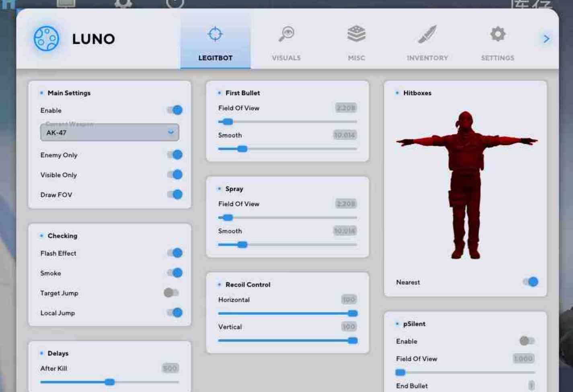Turn on the pSilent Enable switch
Screen dimensions: 573x392
tap(527, 341)
